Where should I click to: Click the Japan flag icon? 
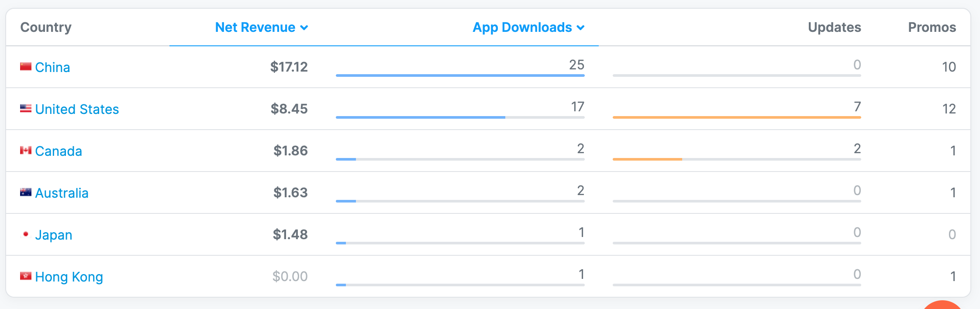tap(25, 234)
